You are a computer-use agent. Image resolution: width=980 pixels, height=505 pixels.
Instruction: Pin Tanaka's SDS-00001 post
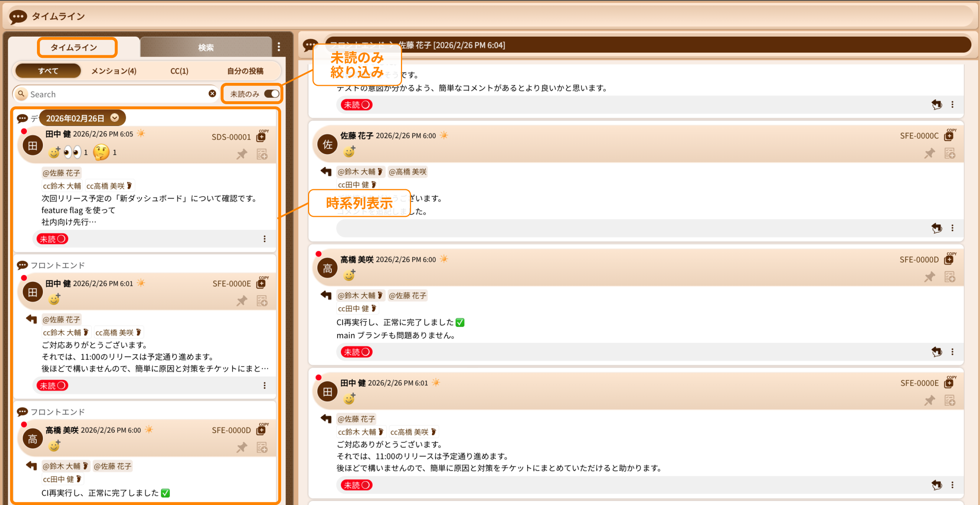click(x=242, y=154)
